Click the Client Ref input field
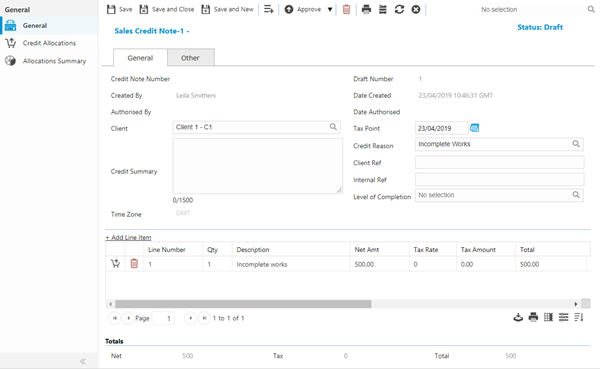Viewport: 600px width, 369px height. coord(499,162)
